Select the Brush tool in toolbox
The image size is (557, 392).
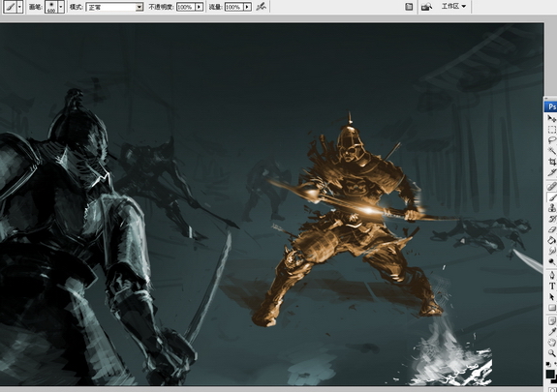point(551,197)
